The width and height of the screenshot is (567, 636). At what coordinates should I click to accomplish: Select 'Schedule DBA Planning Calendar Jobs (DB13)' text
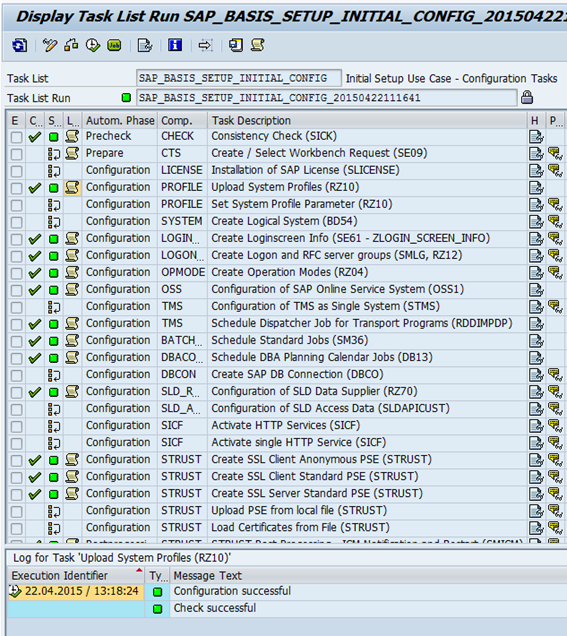click(x=322, y=357)
